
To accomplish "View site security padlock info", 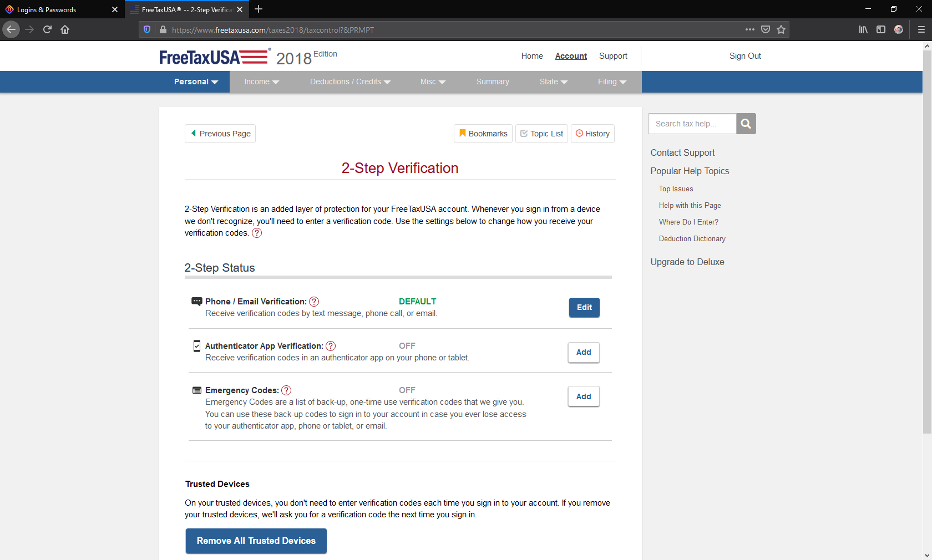I will click(163, 29).
